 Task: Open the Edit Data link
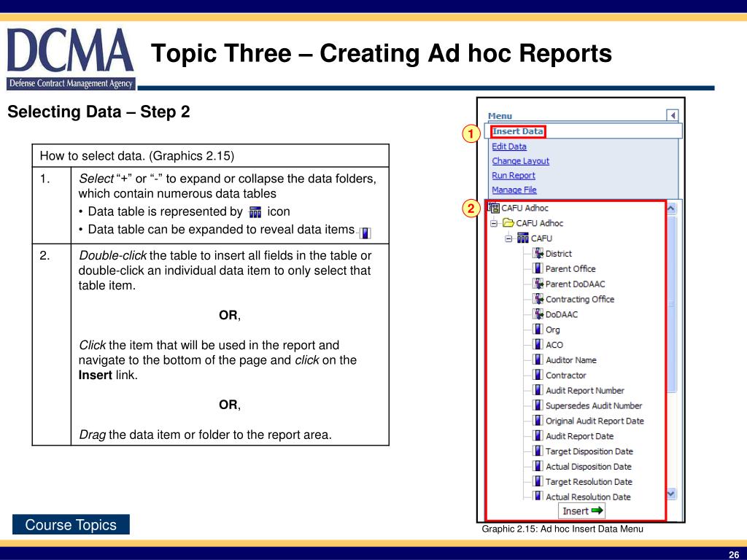coord(508,147)
